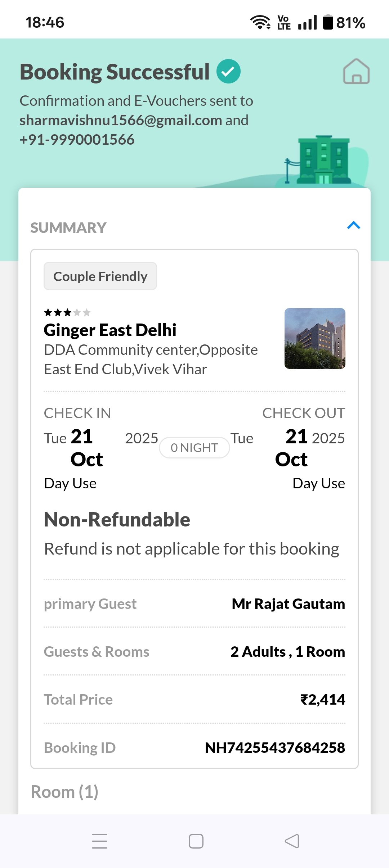The height and width of the screenshot is (868, 389).
Task: Tap the battery indicator in status bar
Action: 344,22
